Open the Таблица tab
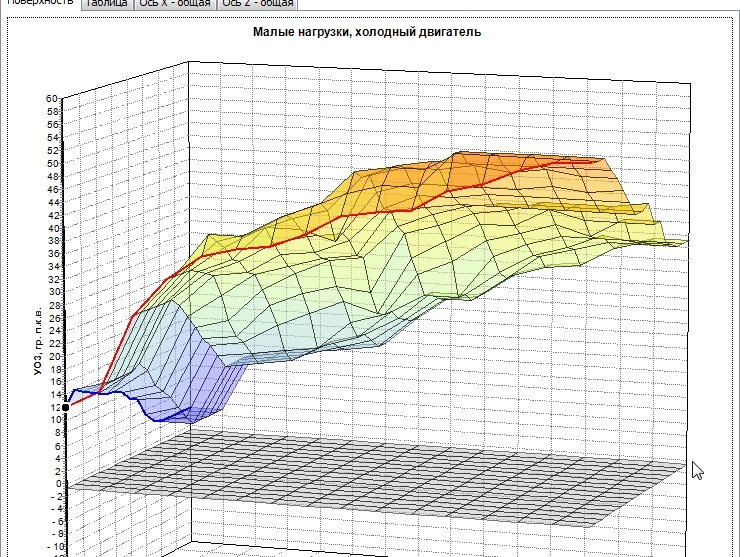The height and width of the screenshot is (557, 740). [107, 4]
